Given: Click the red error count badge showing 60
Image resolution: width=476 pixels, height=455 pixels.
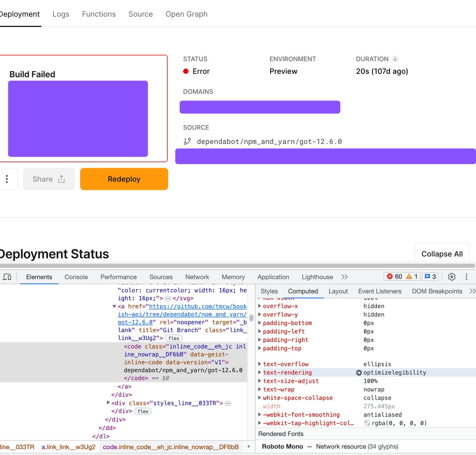Looking at the screenshot, I should 394,276.
